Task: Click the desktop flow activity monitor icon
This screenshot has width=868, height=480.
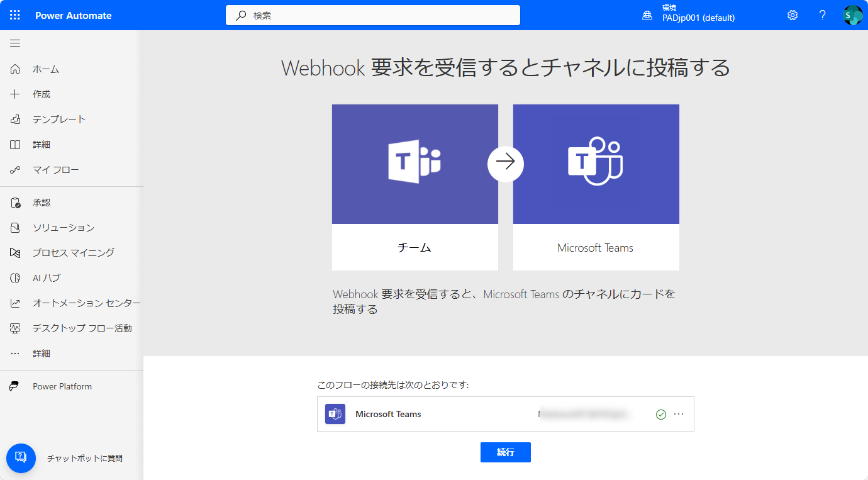Action: coord(15,328)
